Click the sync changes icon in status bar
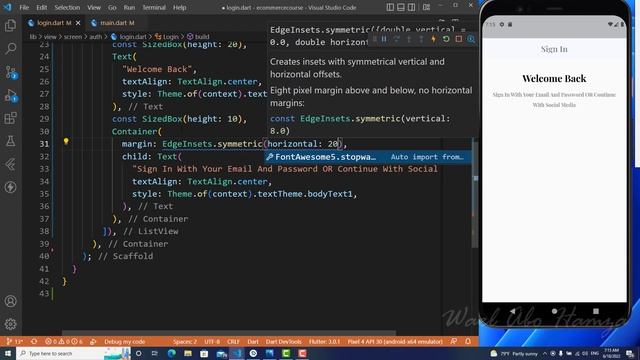The width and height of the screenshot is (640, 360). (34, 341)
